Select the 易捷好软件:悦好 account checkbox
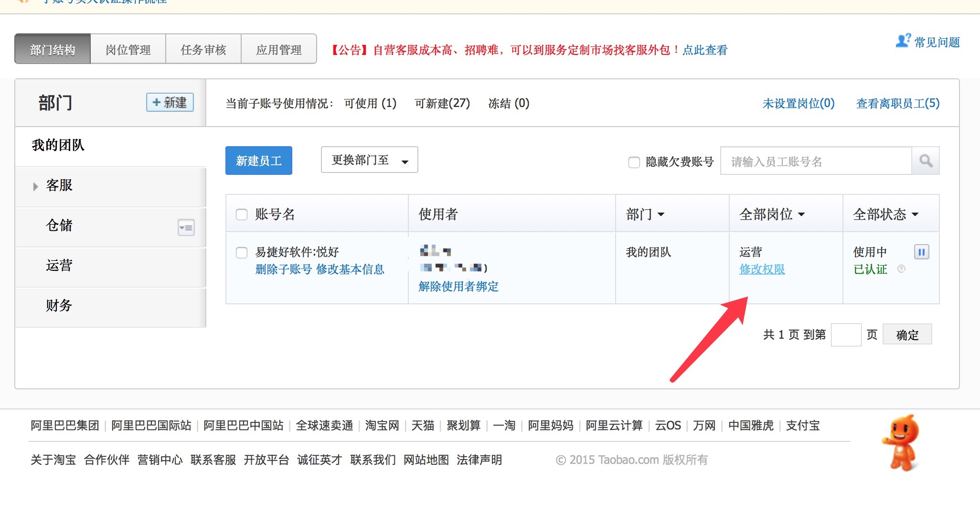980x515 pixels. 242,253
